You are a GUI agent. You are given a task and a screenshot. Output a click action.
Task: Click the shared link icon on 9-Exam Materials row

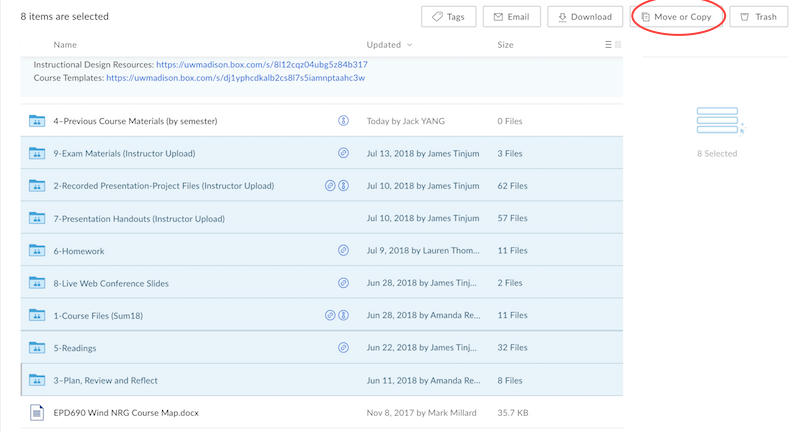coord(343,153)
